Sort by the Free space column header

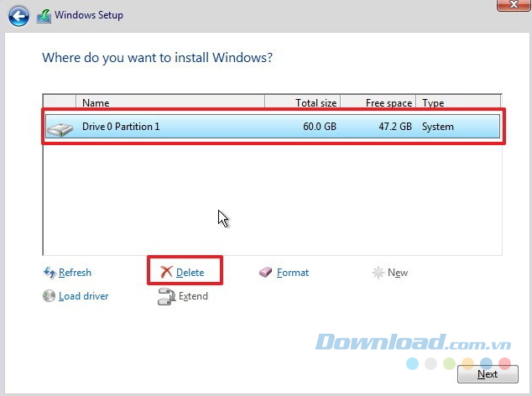click(x=378, y=102)
